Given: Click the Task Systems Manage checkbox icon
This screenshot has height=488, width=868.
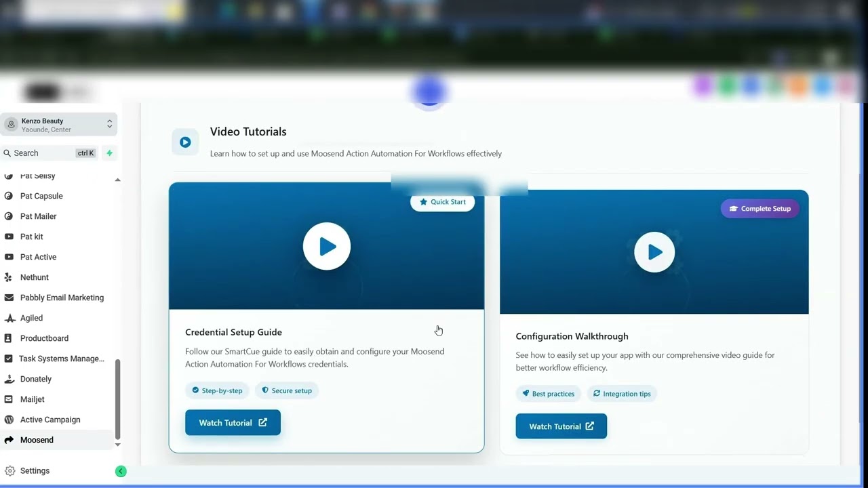Looking at the screenshot, I should point(9,359).
